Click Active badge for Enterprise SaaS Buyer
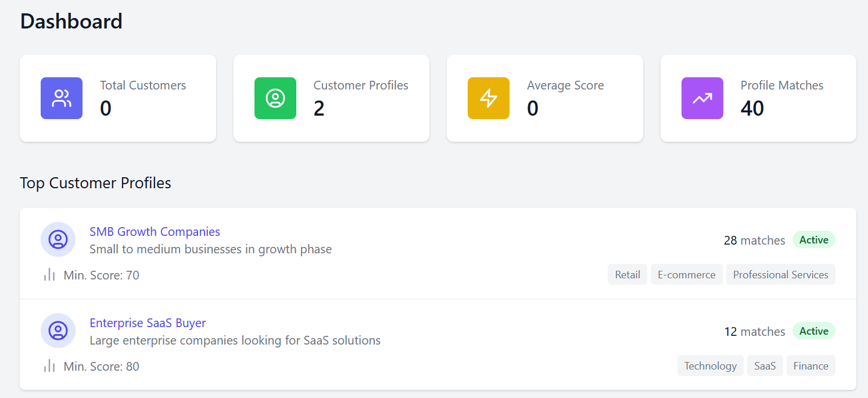Viewport: 868px width, 398px height. [x=814, y=331]
